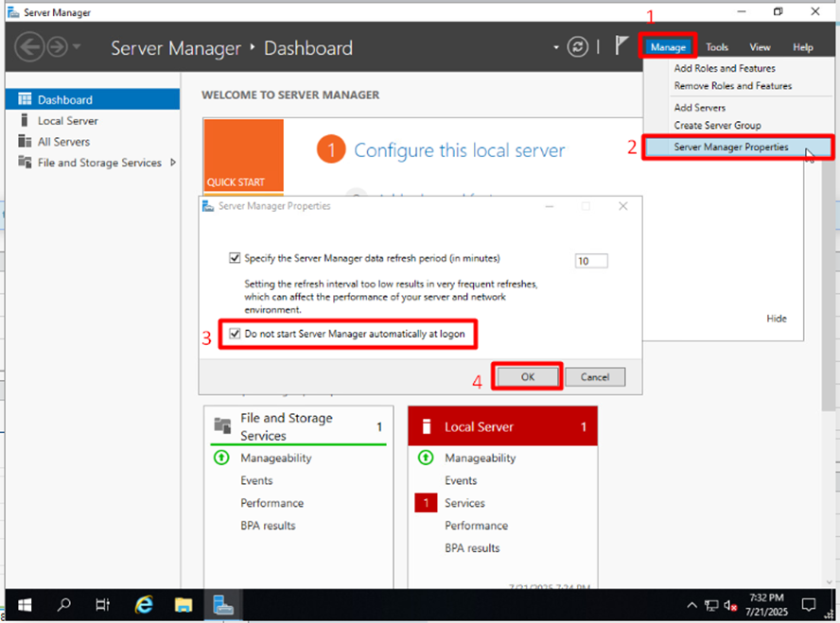840x623 pixels.
Task: Open the Tools menu
Action: click(x=717, y=47)
